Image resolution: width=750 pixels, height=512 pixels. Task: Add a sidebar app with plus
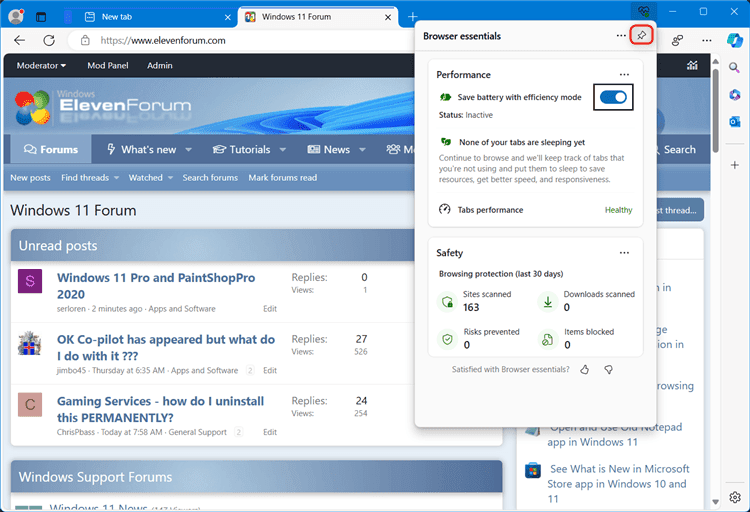click(735, 165)
